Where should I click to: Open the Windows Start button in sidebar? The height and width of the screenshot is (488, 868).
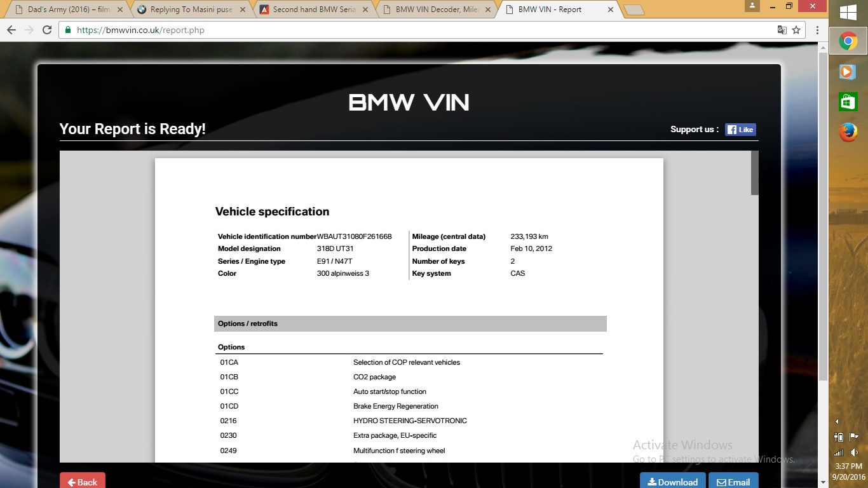[x=848, y=13]
